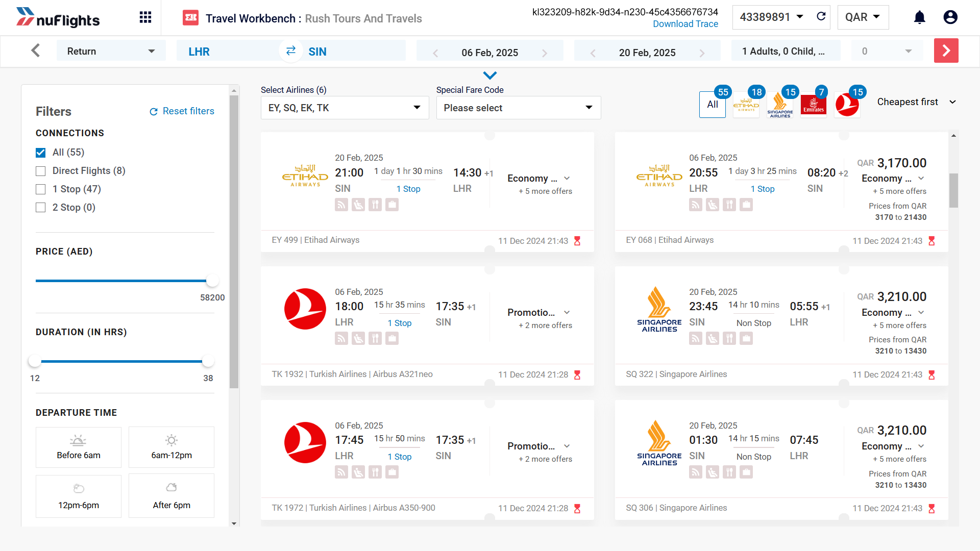
Task: Go to previous departure date
Action: click(435, 53)
